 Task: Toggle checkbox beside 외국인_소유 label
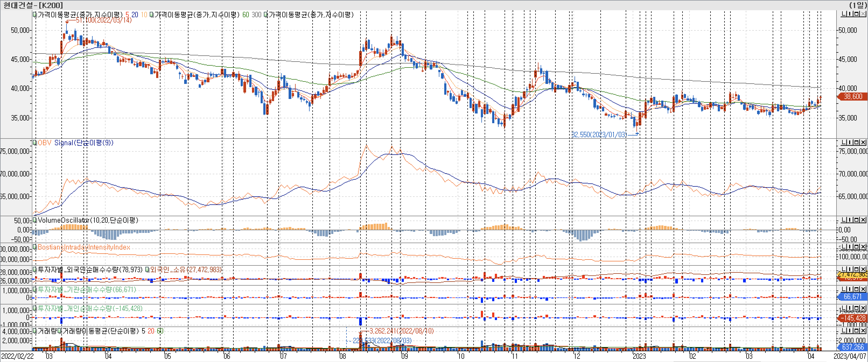click(147, 270)
